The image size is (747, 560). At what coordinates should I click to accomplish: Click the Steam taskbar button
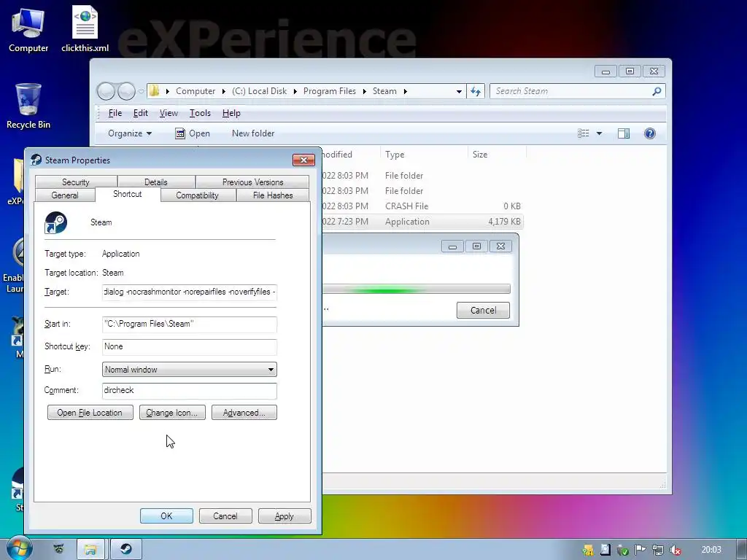coord(125,549)
